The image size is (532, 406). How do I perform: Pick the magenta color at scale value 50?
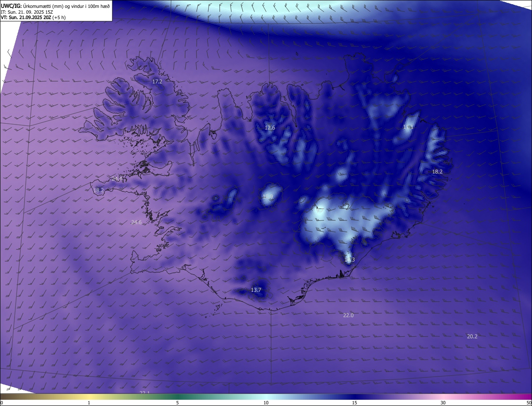coord(529,396)
